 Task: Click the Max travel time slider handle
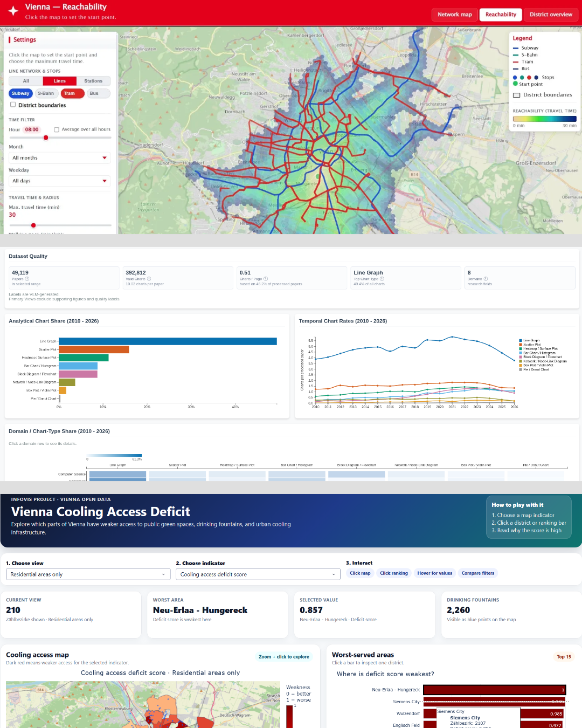(x=33, y=225)
